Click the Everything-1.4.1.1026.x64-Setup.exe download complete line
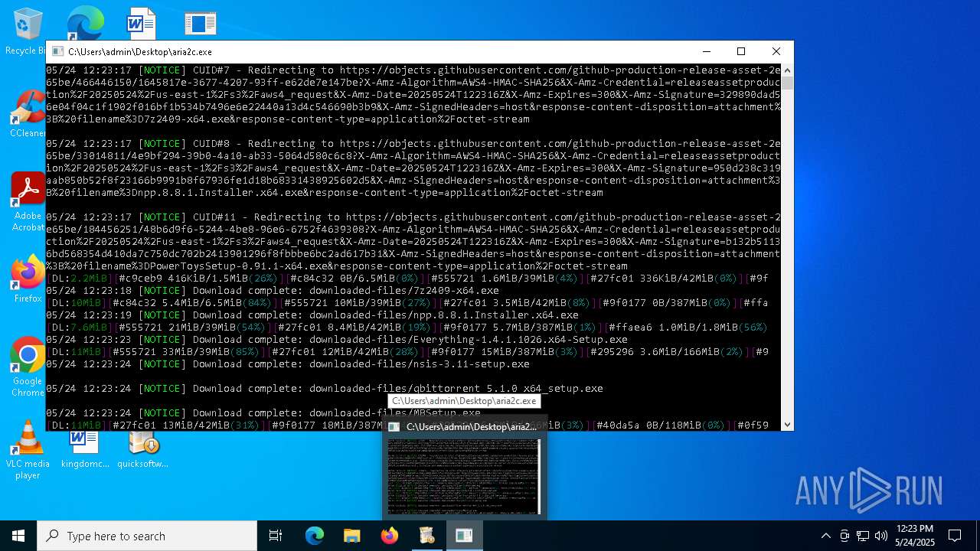This screenshot has height=551, width=980. tap(337, 340)
